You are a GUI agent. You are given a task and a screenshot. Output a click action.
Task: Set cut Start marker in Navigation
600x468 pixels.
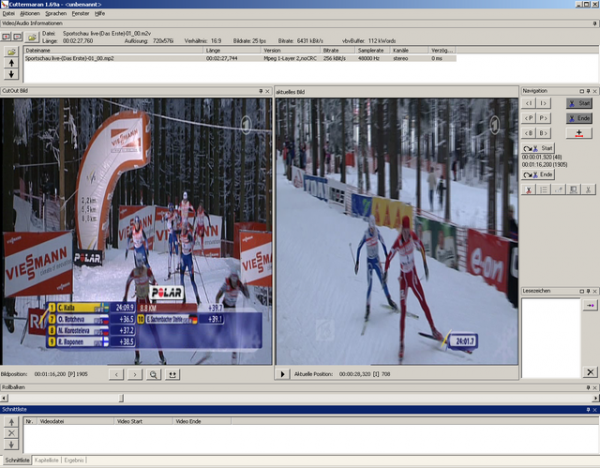(578, 103)
